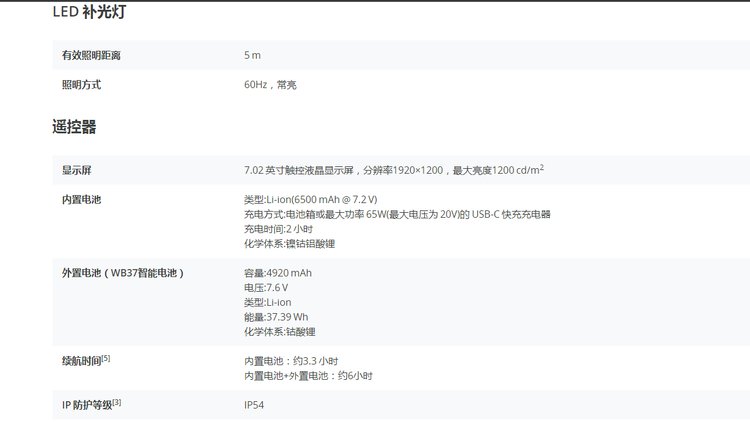
Task: Click the LED 补光灯 section heading
Action: (x=89, y=13)
